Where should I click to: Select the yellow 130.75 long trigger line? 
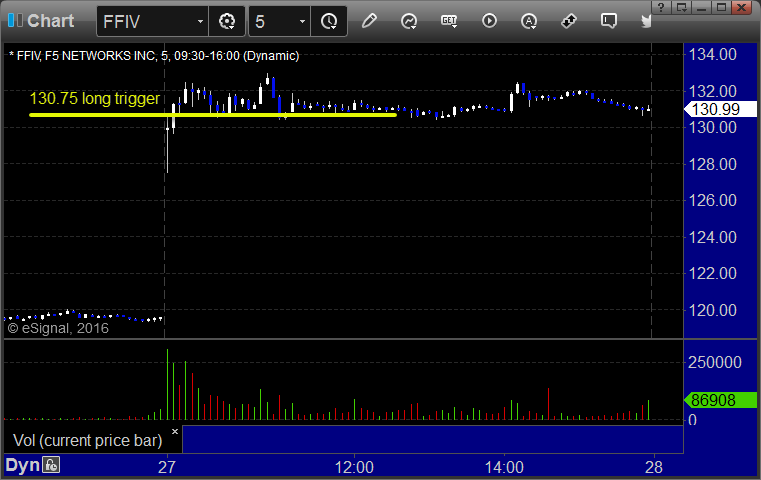point(213,115)
